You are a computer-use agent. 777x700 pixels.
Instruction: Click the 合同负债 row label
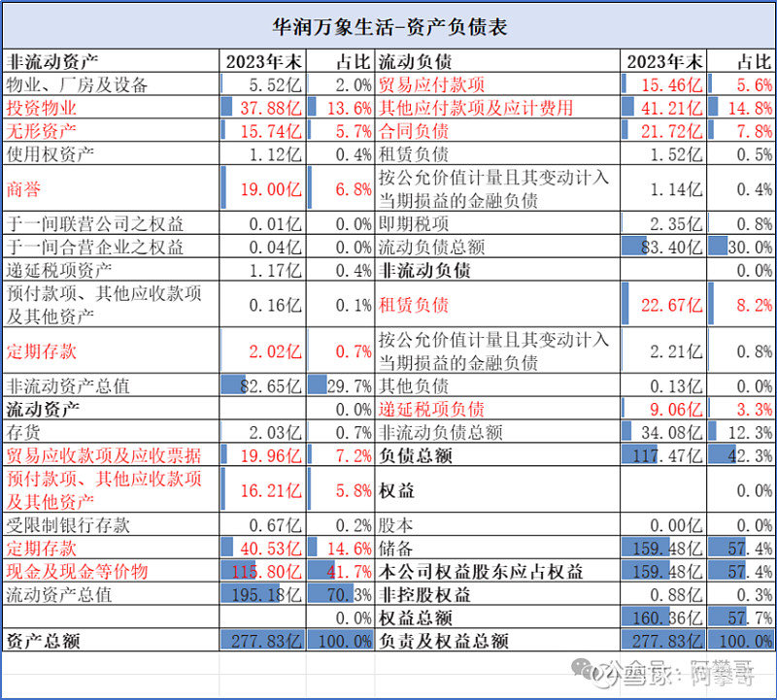(x=414, y=131)
